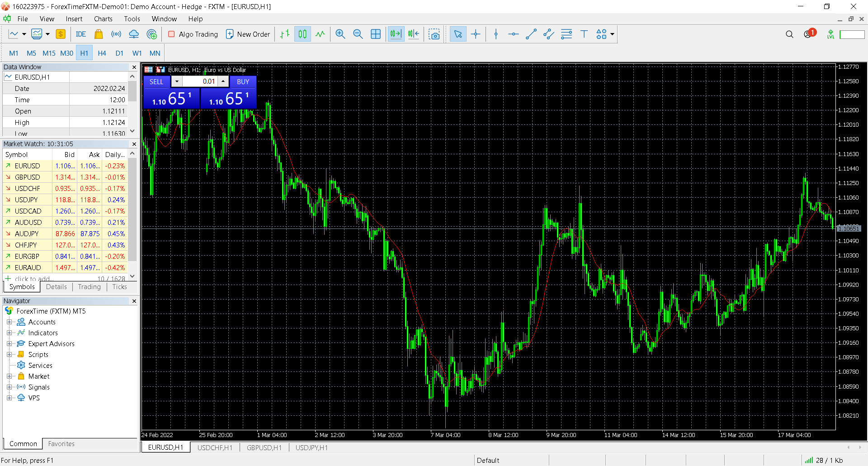
Task: Open a New Order
Action: 248,34
